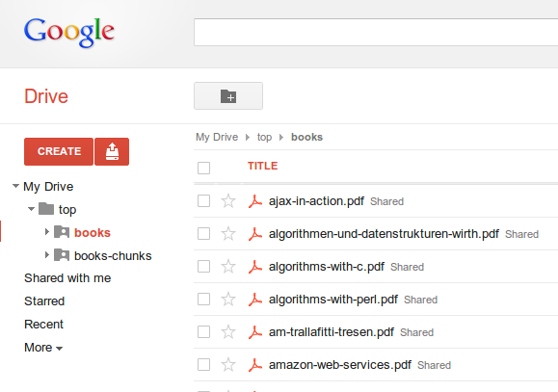The width and height of the screenshot is (558, 392).
Task: Collapse the My Drive tree
Action: tap(15, 186)
